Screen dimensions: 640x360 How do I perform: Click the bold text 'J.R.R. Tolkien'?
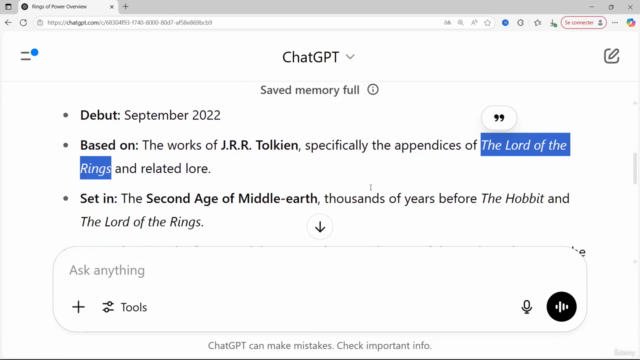click(x=259, y=145)
